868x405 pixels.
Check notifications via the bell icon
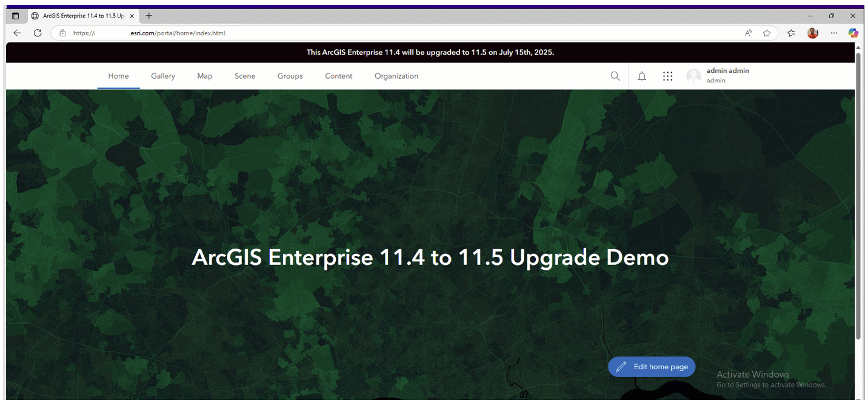641,76
